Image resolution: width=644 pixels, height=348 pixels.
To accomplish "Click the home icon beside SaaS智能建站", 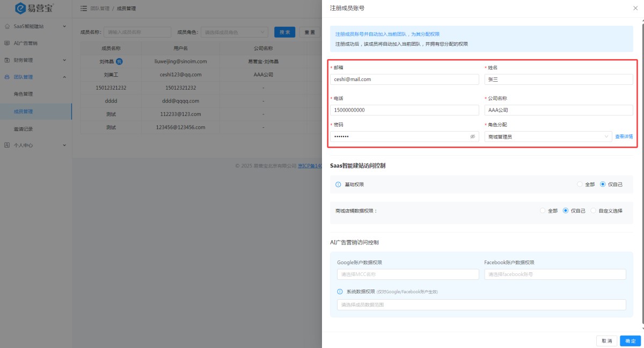I will tap(7, 26).
